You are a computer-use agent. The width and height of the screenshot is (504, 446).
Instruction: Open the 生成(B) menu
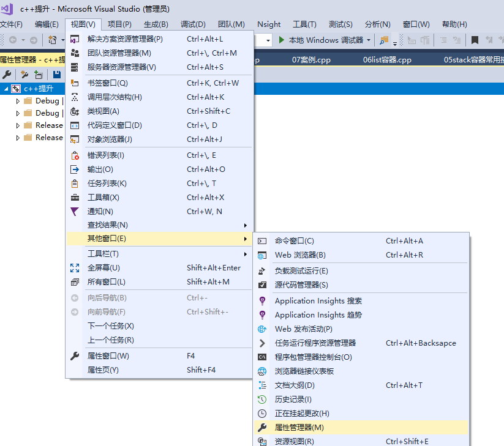tap(156, 24)
